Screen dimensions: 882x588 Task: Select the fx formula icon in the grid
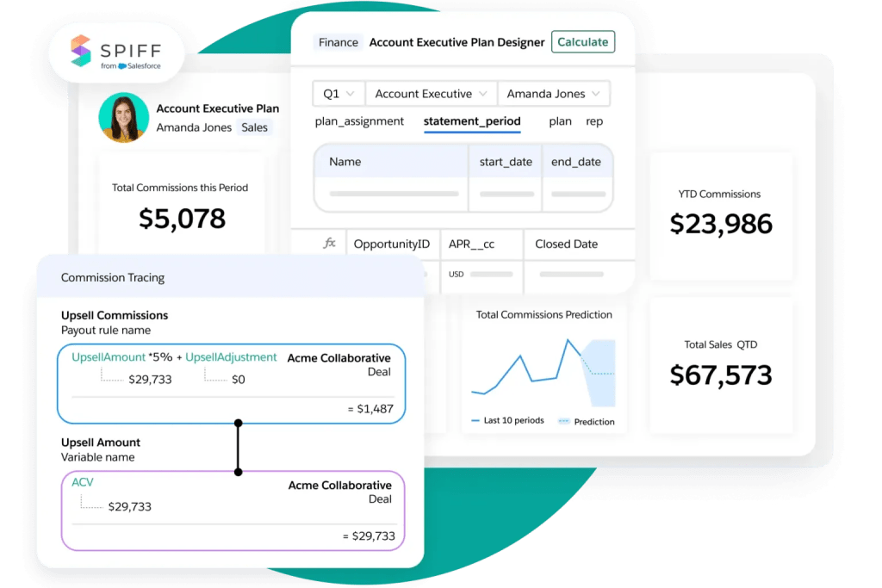point(328,244)
